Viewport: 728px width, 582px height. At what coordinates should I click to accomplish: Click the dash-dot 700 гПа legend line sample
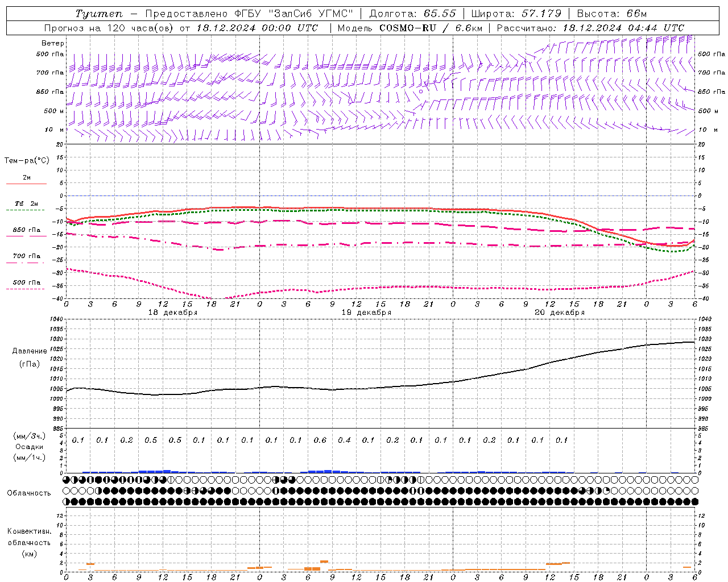(x=25, y=263)
